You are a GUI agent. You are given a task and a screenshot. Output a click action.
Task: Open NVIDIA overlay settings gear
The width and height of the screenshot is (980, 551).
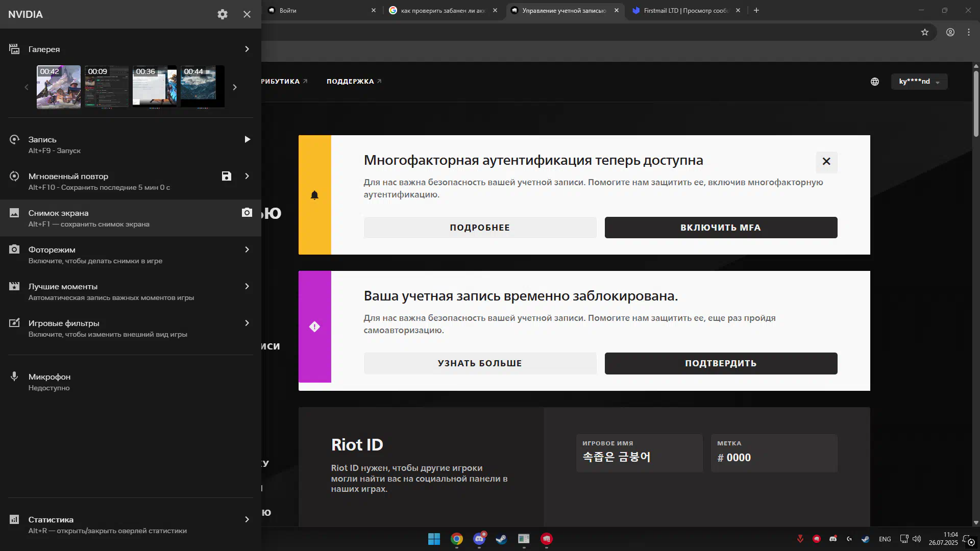(x=223, y=14)
